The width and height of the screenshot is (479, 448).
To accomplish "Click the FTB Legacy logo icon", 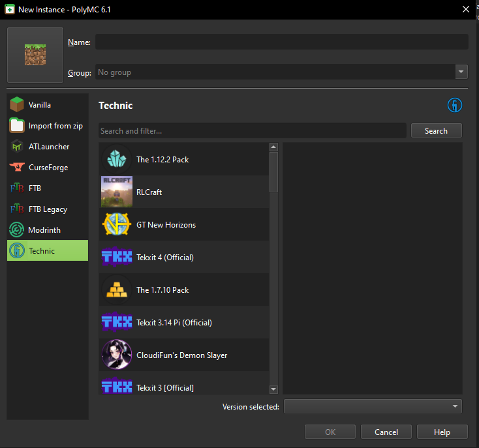I will [x=17, y=209].
